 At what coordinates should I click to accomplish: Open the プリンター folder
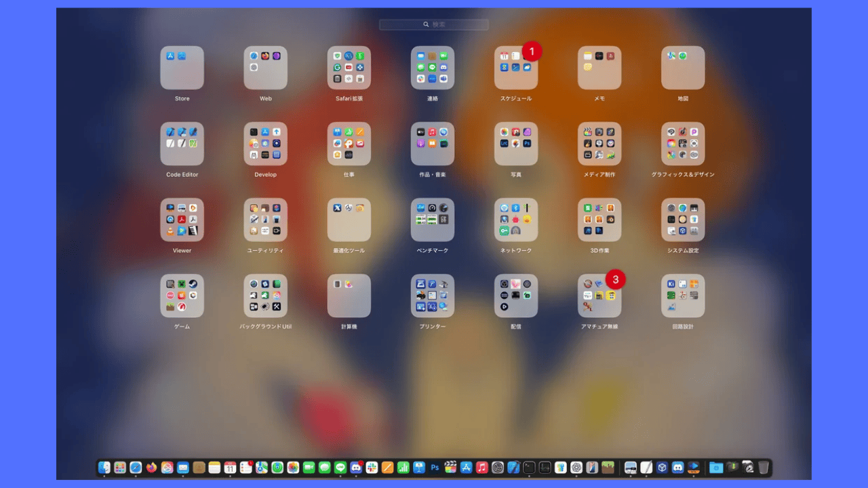[x=432, y=296]
